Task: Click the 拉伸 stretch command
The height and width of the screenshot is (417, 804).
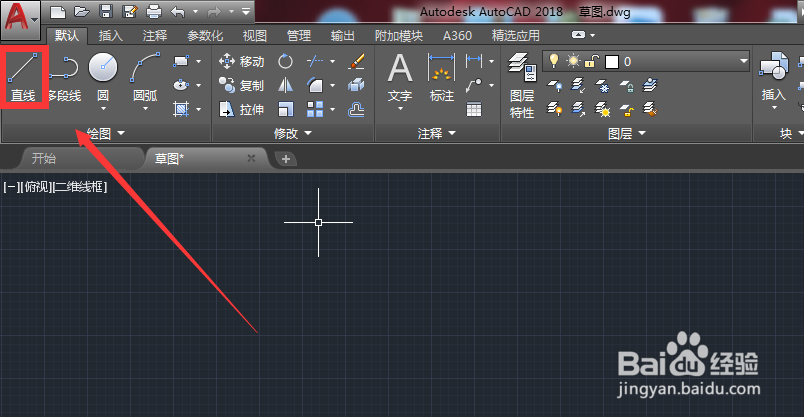Action: click(241, 109)
